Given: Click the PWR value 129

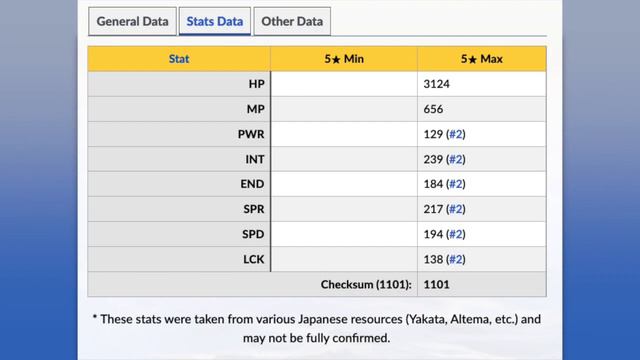Looking at the screenshot, I should [x=433, y=134].
